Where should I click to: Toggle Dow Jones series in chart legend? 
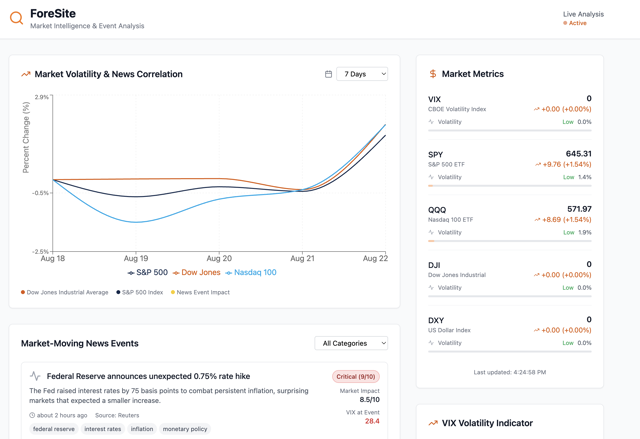click(197, 273)
